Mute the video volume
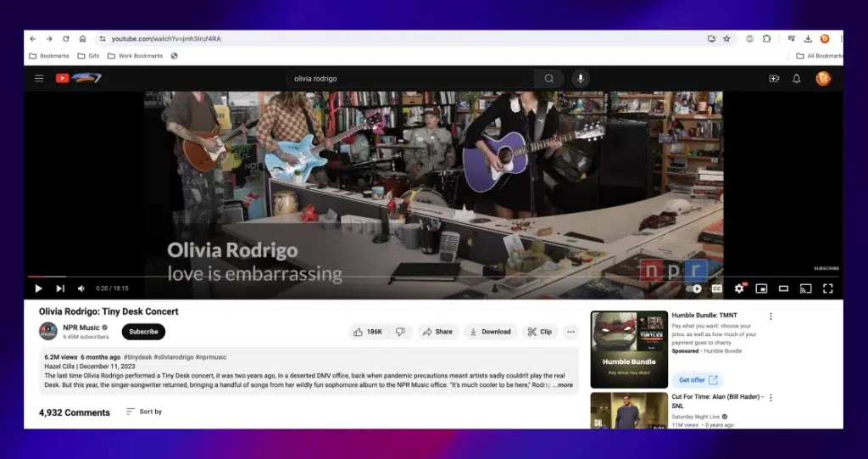Viewport: 868px width, 459px height. 81,288
